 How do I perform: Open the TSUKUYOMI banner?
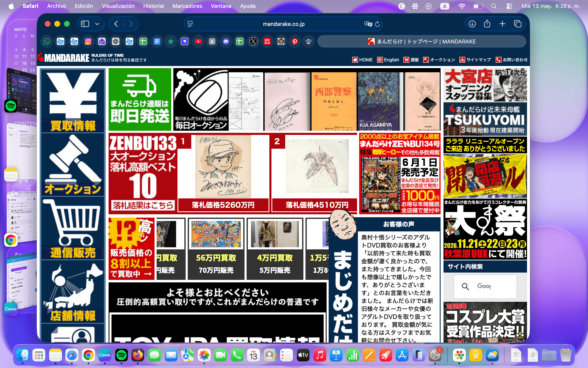(485, 119)
